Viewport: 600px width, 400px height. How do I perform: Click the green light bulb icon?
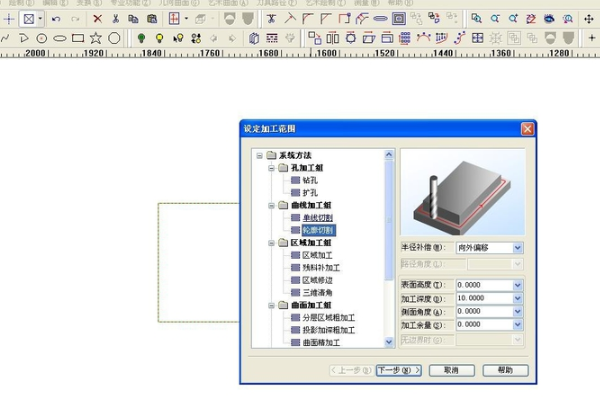[x=141, y=38]
